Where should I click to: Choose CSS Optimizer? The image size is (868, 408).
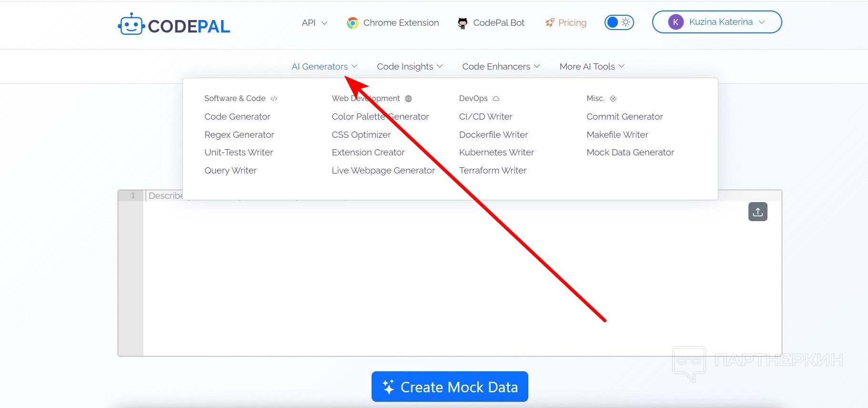point(361,135)
